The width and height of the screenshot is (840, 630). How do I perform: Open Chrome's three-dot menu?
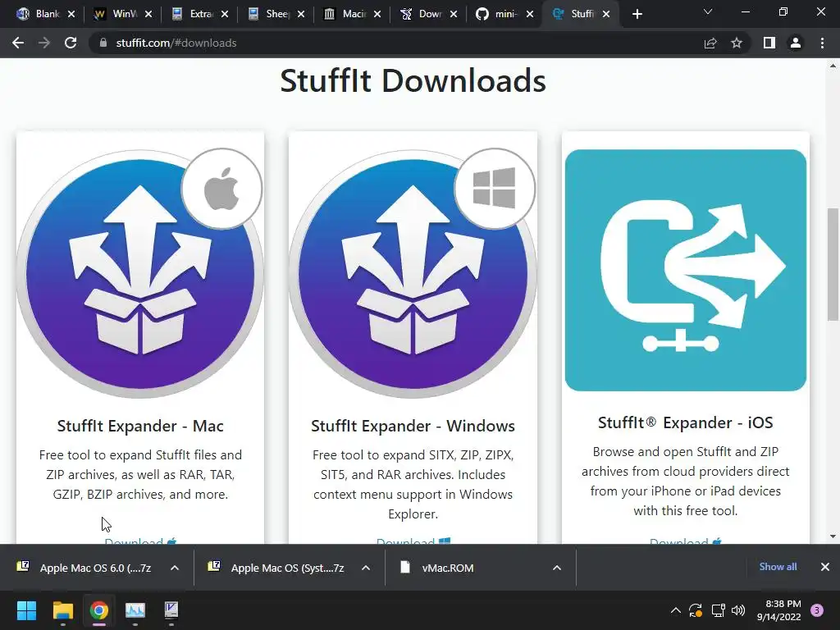[x=822, y=43]
